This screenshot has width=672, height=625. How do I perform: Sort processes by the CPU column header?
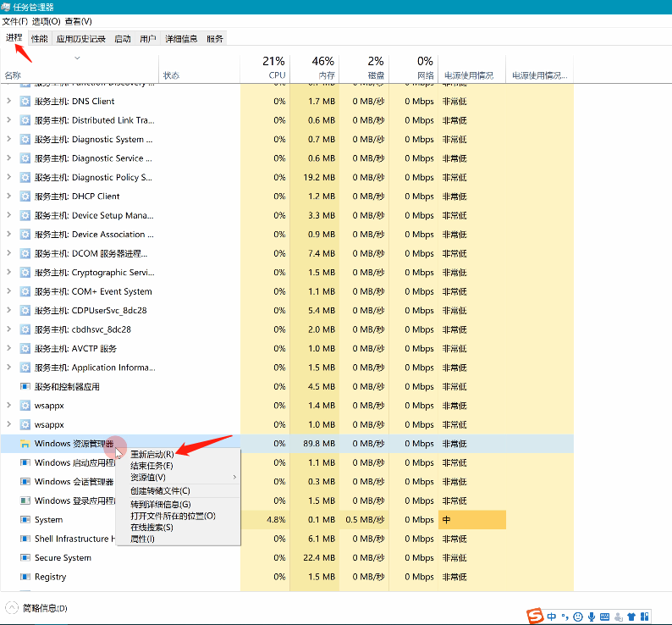coord(265,69)
